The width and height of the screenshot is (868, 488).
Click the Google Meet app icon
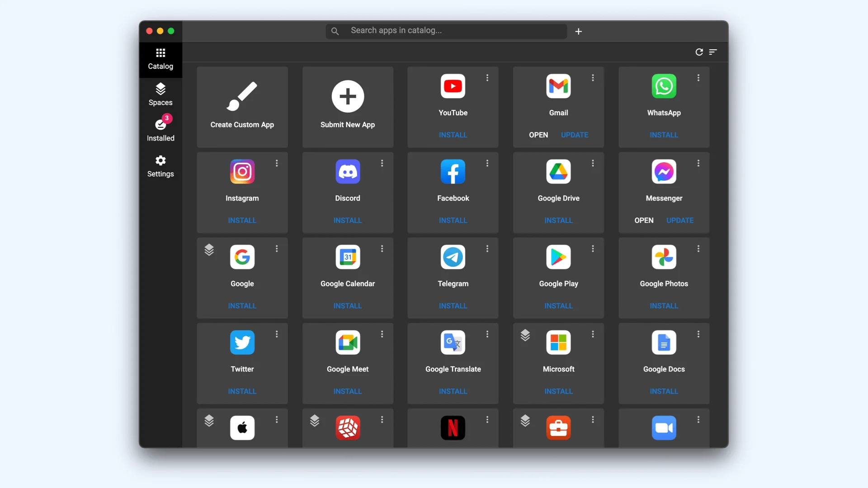tap(348, 342)
